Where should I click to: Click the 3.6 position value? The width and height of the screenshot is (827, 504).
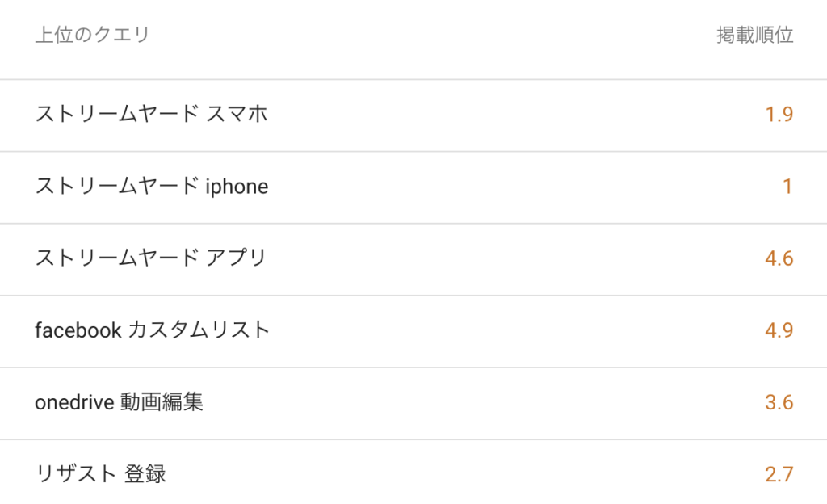click(x=779, y=403)
